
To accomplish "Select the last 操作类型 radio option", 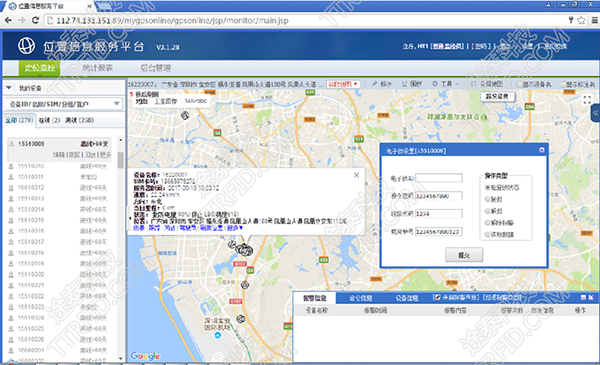I will (x=488, y=234).
